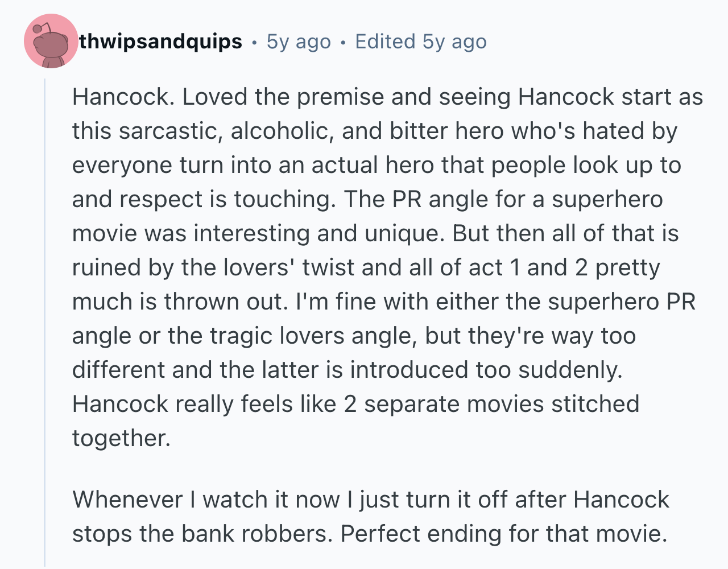Open the thwipsandquips user profile link
The width and height of the screenshot is (728, 569).
pos(161,42)
